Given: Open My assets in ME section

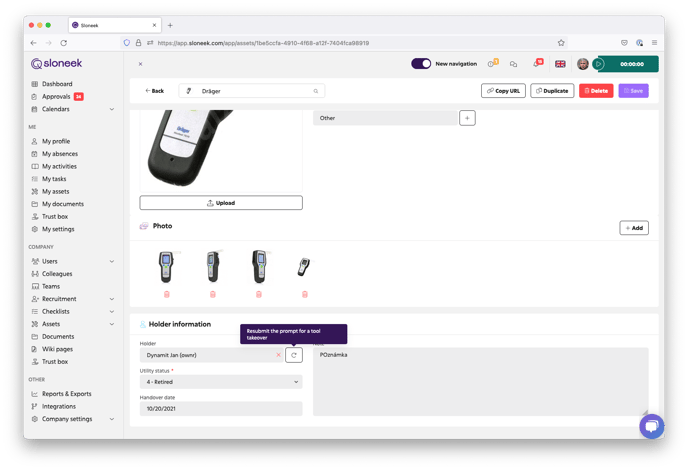Looking at the screenshot, I should pyautogui.click(x=56, y=191).
